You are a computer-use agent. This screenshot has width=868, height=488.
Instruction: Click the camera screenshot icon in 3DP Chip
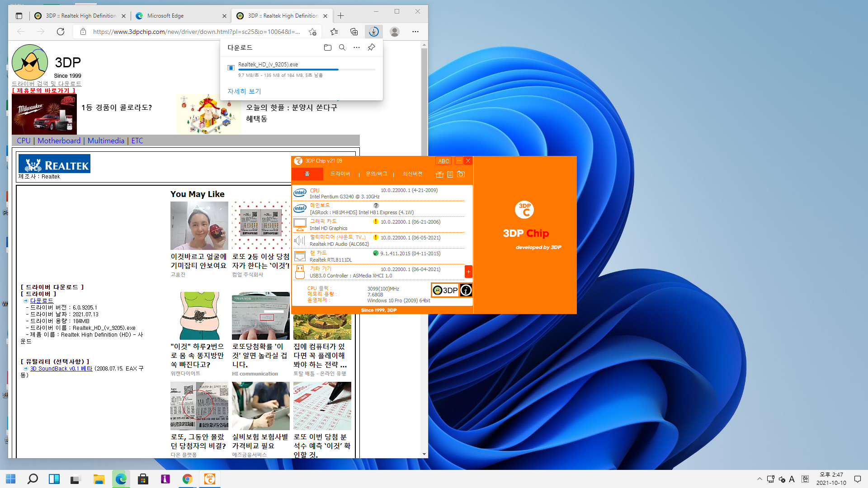(x=461, y=174)
